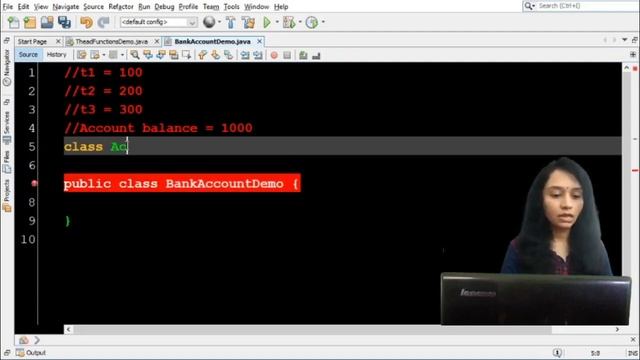This screenshot has height=360, width=640.
Task: Click the New File icon
Action: point(13,22)
